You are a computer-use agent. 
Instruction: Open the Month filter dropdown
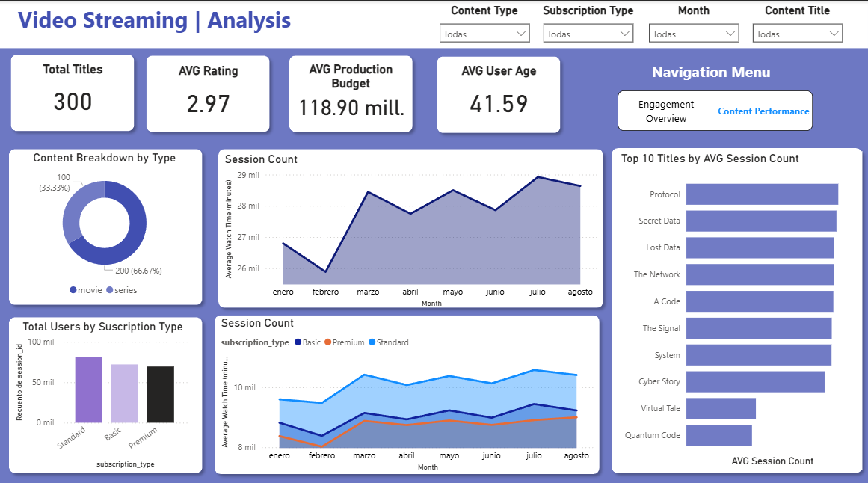coord(693,33)
